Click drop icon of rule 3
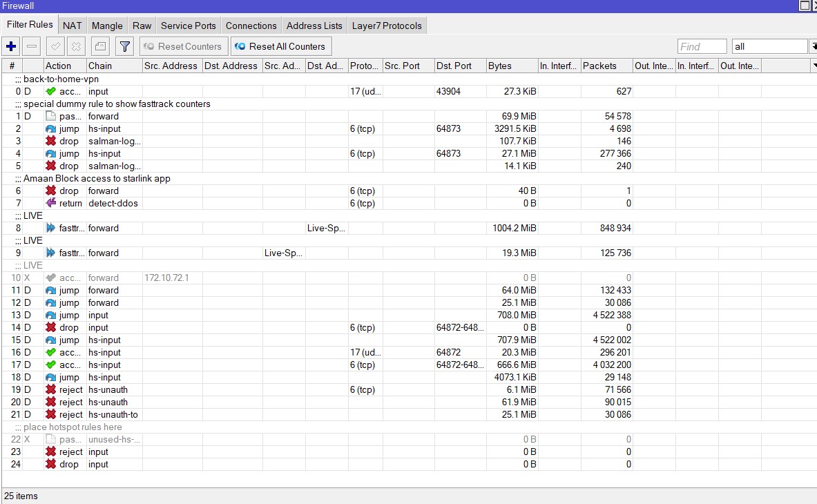 click(50, 141)
